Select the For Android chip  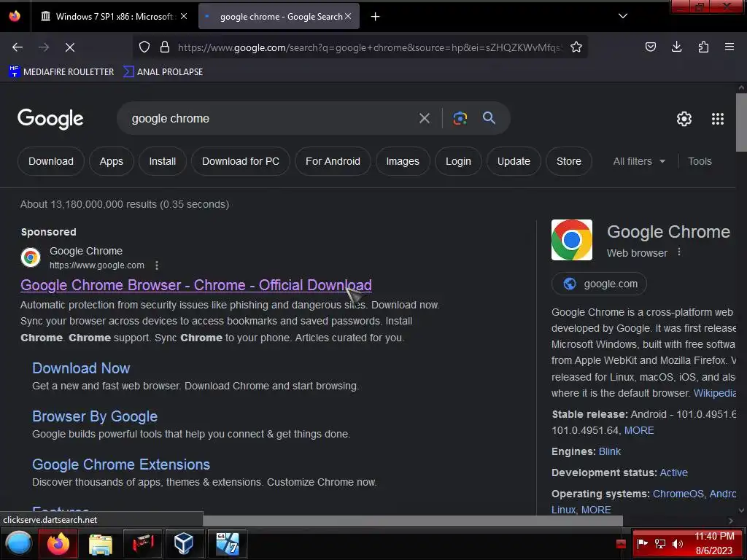(333, 161)
